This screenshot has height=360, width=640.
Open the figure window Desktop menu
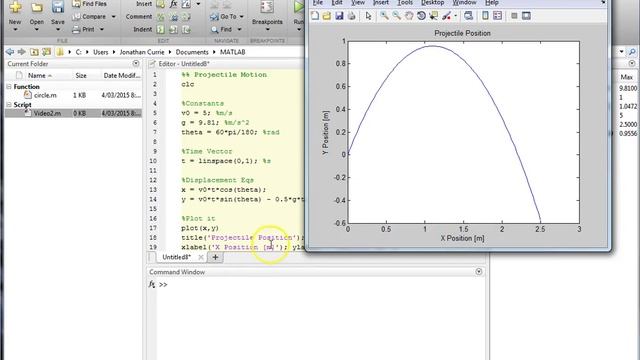point(432,2)
